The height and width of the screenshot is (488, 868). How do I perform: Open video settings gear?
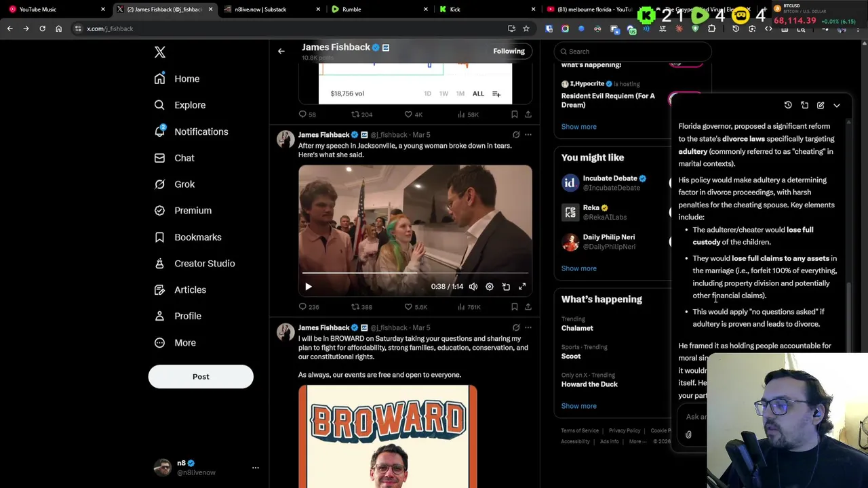click(x=490, y=287)
